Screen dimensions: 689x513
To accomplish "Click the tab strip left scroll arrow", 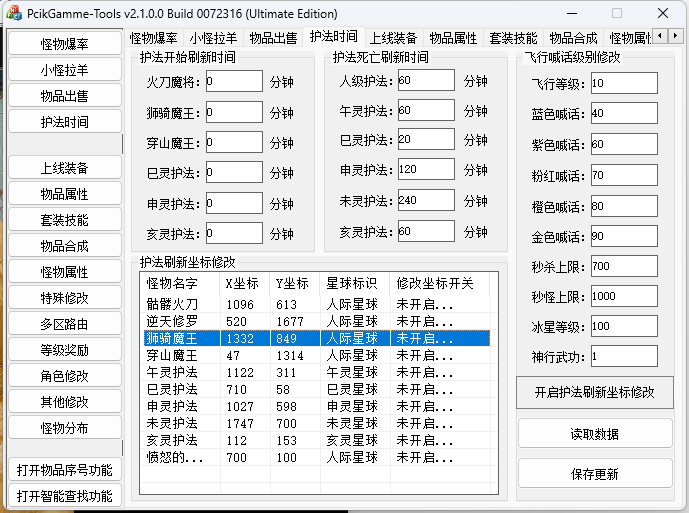I will point(660,36).
